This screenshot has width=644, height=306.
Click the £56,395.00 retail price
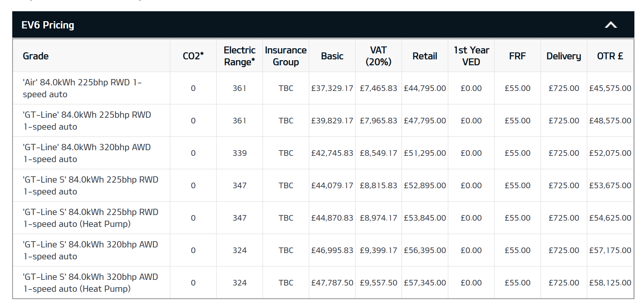[x=425, y=250]
